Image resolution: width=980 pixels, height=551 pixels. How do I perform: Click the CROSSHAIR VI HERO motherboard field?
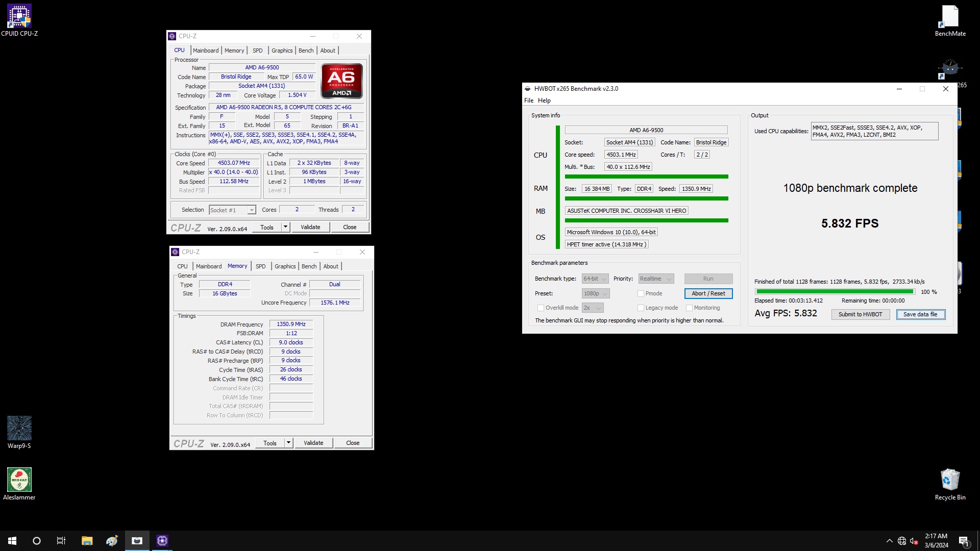626,211
